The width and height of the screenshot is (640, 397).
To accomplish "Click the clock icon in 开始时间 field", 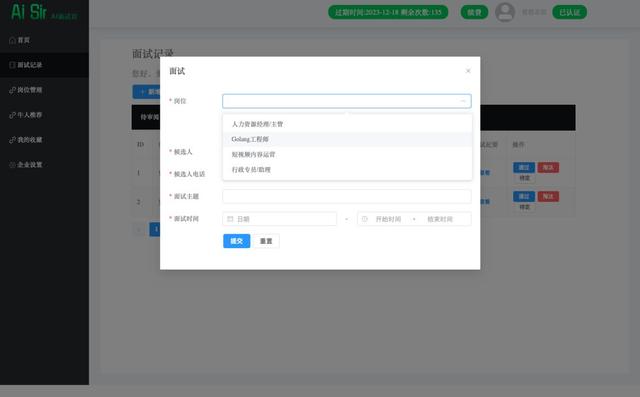I will point(364,219).
